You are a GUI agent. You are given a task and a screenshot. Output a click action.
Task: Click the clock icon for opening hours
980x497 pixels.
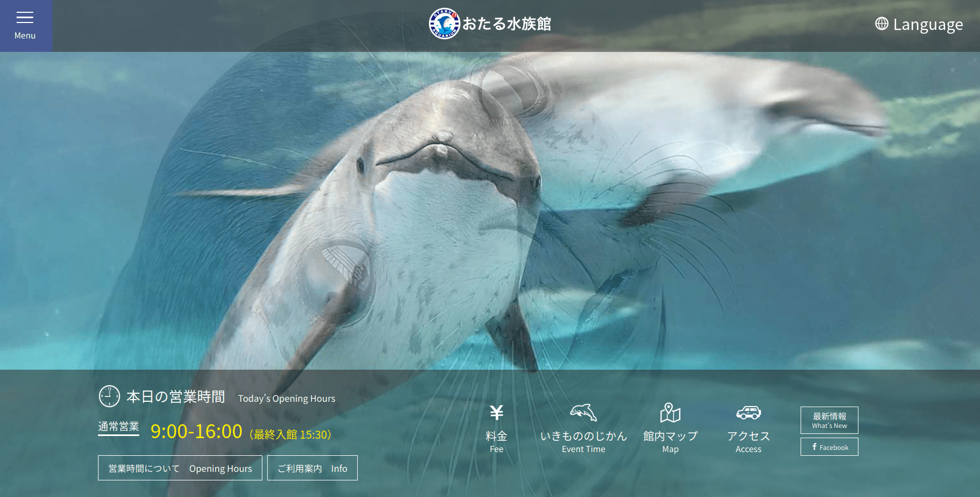point(109,396)
